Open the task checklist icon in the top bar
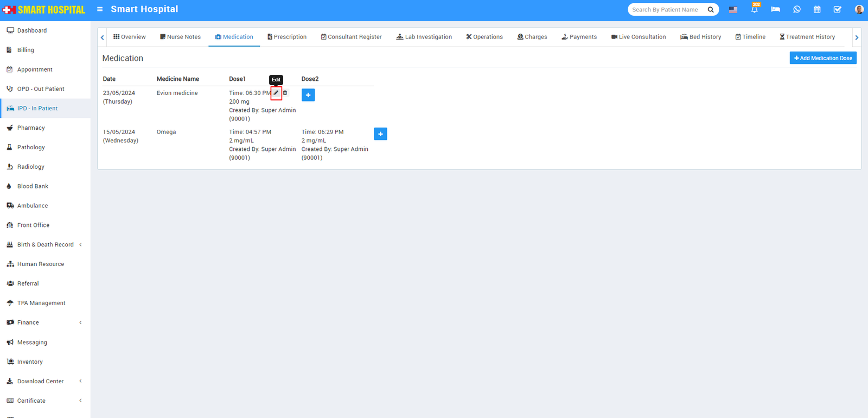 (838, 9)
